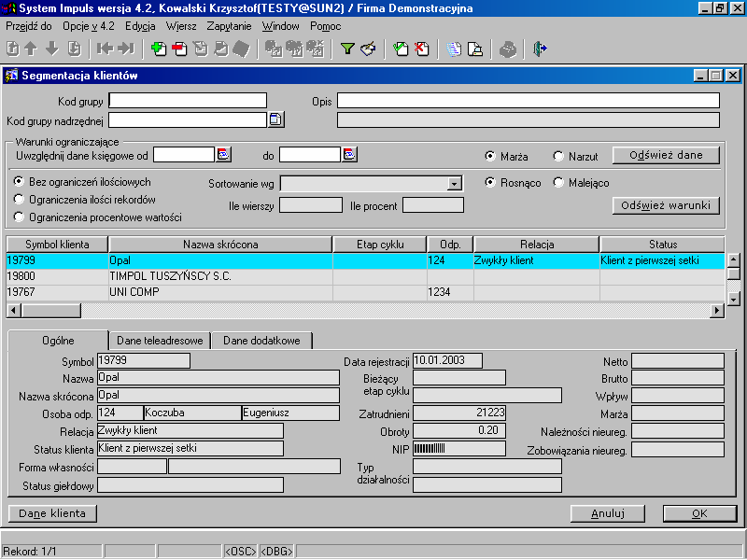The width and height of the screenshot is (747, 560).
Task: Click the Opis input field
Action: [529, 101]
